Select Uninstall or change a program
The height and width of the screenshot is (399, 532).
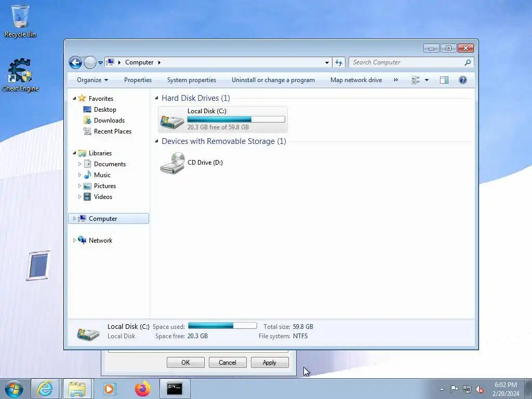click(273, 80)
